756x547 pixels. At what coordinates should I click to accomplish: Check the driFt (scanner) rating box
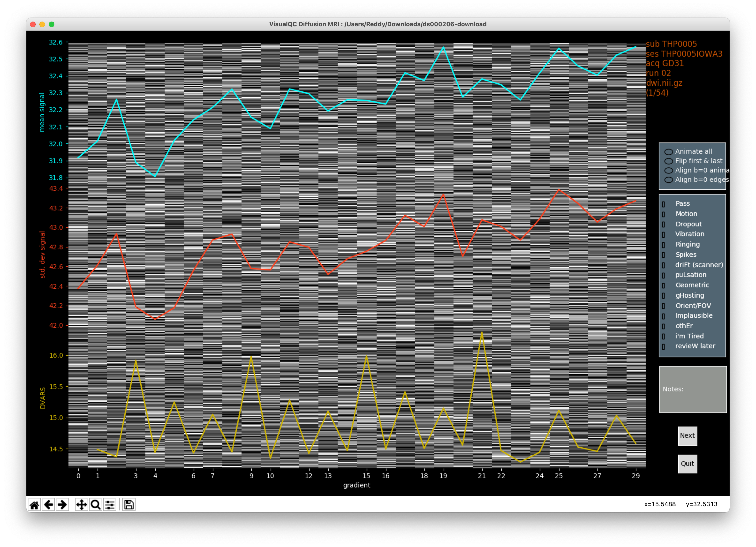coord(663,265)
